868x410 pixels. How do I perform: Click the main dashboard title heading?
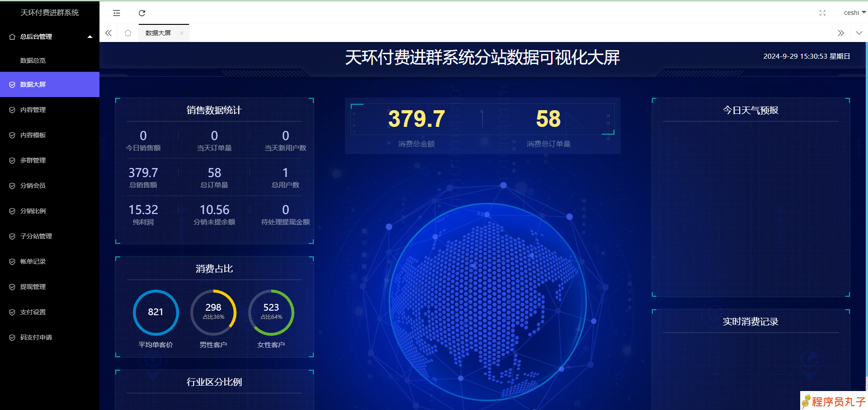coord(482,57)
